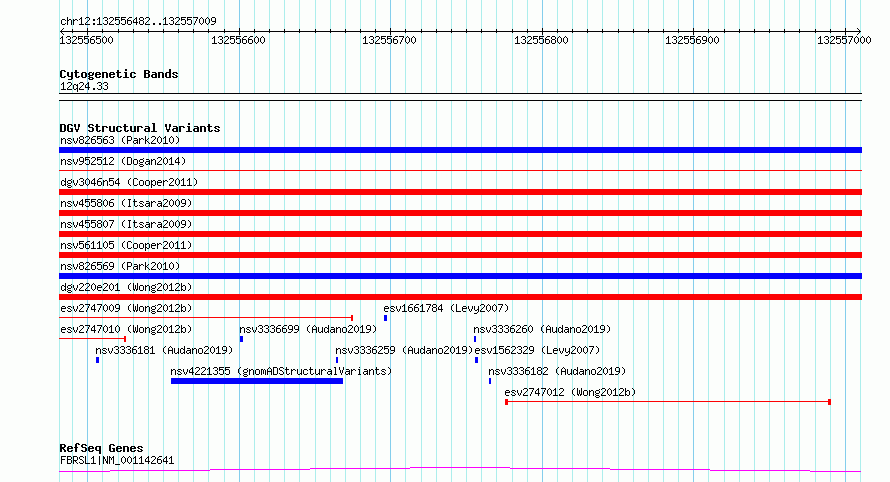Open the nsv952512 (Dogan2014) label

point(123,161)
